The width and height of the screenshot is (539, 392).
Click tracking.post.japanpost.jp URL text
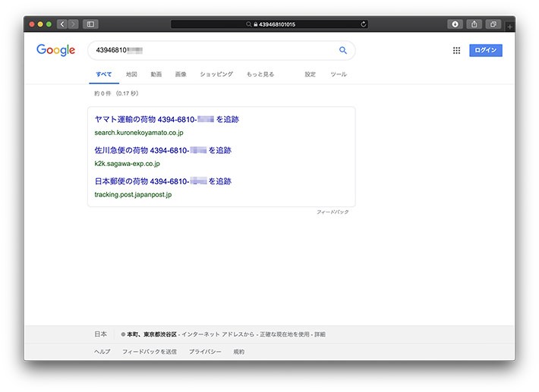133,194
